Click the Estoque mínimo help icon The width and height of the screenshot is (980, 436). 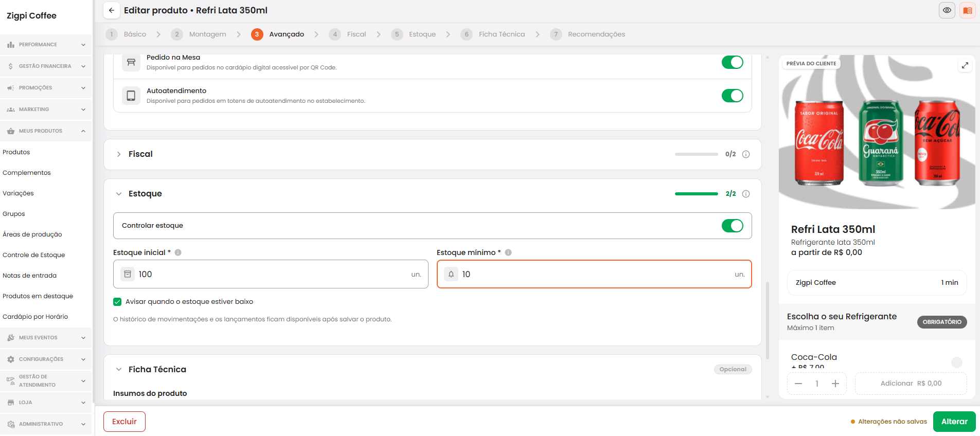[508, 252]
